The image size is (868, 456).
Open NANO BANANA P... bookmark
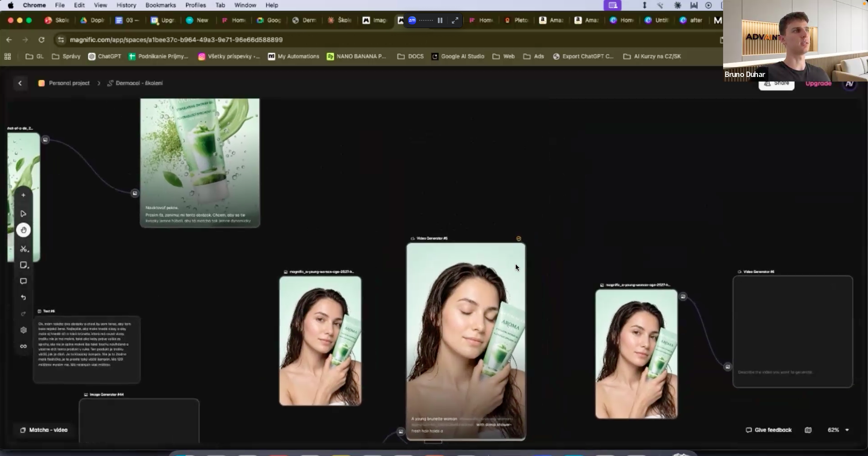(x=356, y=57)
